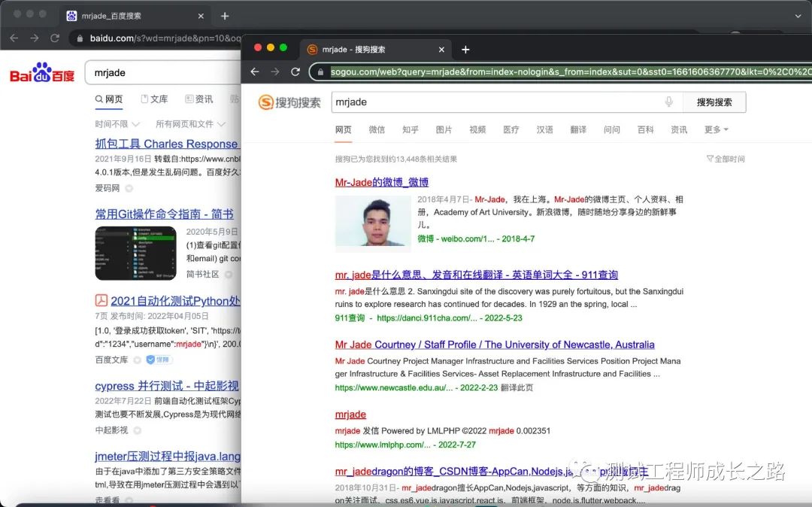The height and width of the screenshot is (507, 812).
Task: Expand the 更多 dropdown in Sogou
Action: point(717,129)
